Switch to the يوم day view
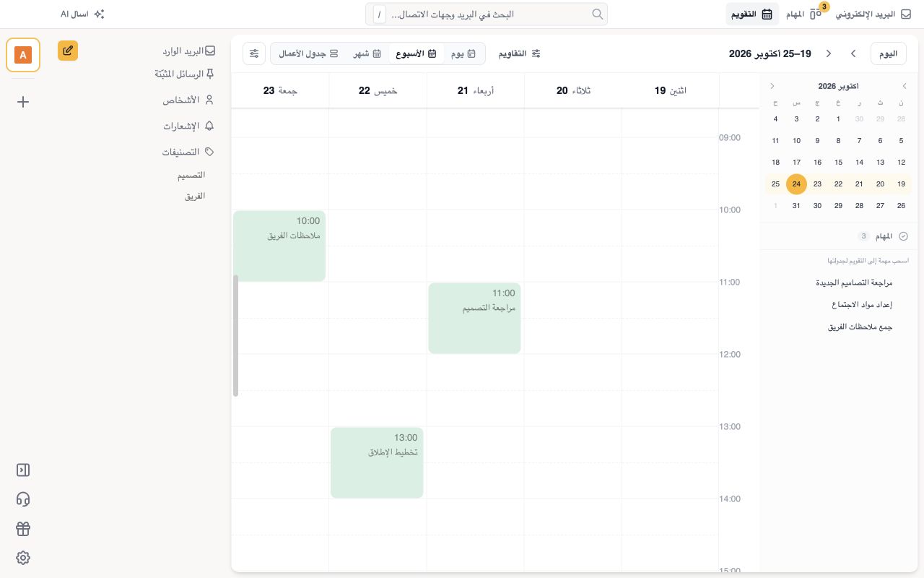The height and width of the screenshot is (578, 924). coord(462,53)
